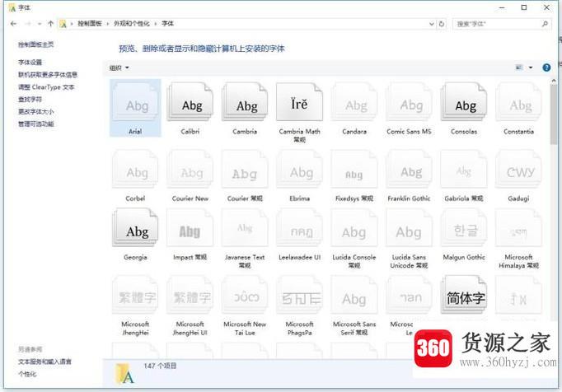Select Lucida Sans Unicode font icon
This screenshot has width=562, height=392.
pos(409,228)
